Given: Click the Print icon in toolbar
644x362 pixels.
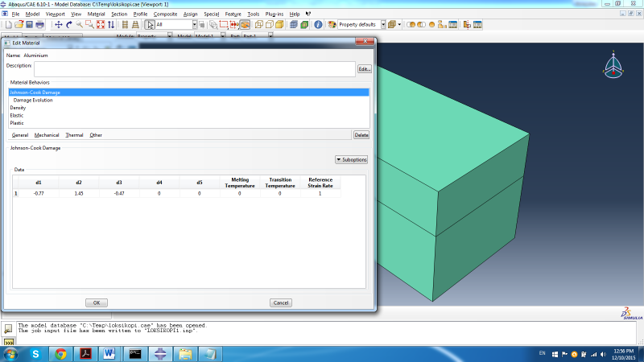Looking at the screenshot, I should [39, 25].
